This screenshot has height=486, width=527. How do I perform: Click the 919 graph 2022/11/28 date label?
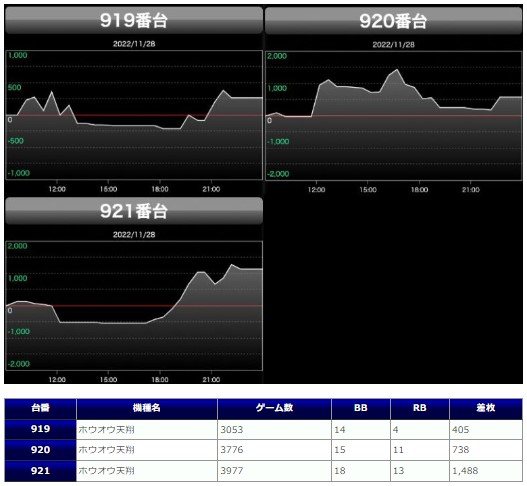[x=134, y=44]
